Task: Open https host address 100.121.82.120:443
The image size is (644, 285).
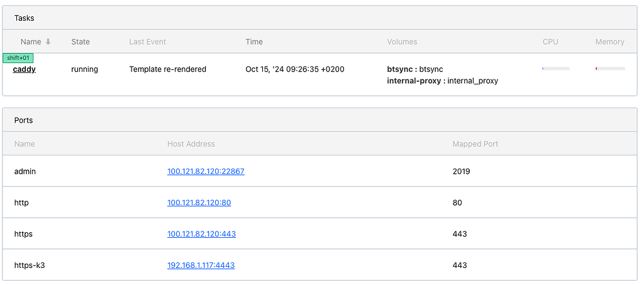Action: (201, 234)
